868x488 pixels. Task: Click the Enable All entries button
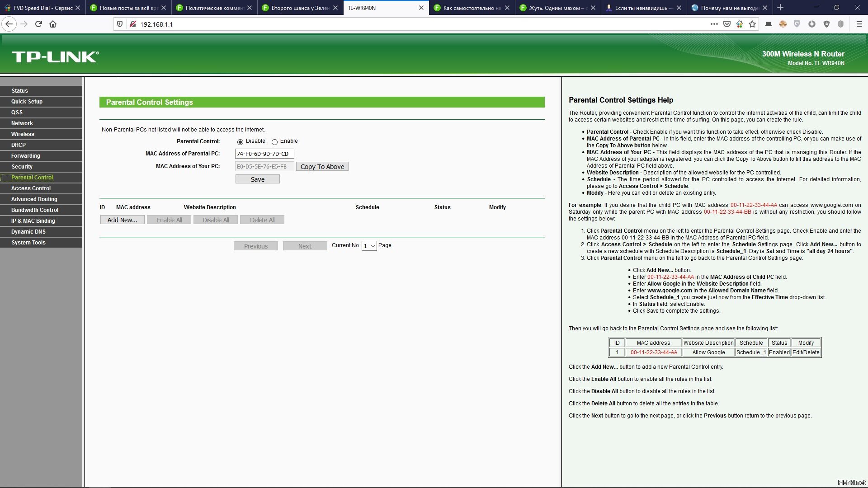pyautogui.click(x=170, y=220)
